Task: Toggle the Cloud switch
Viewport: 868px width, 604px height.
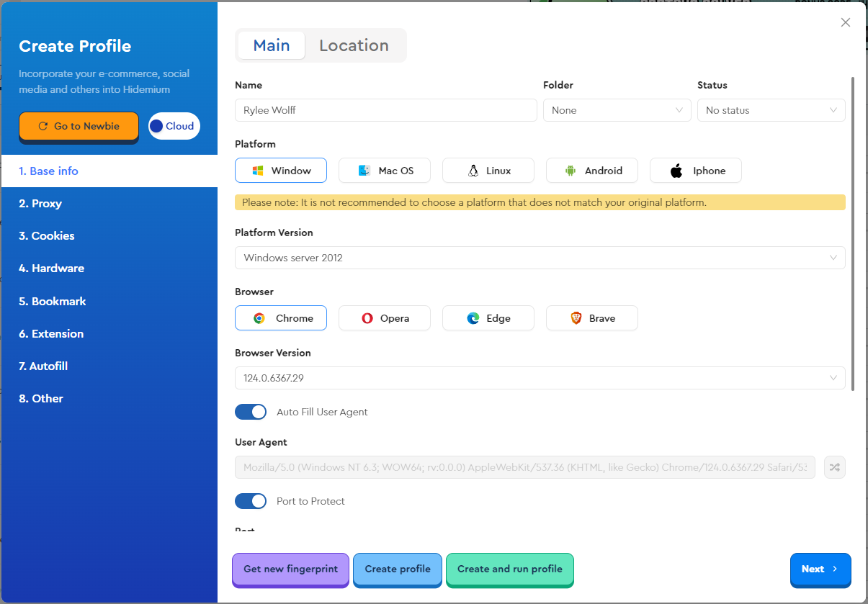Action: coord(174,126)
